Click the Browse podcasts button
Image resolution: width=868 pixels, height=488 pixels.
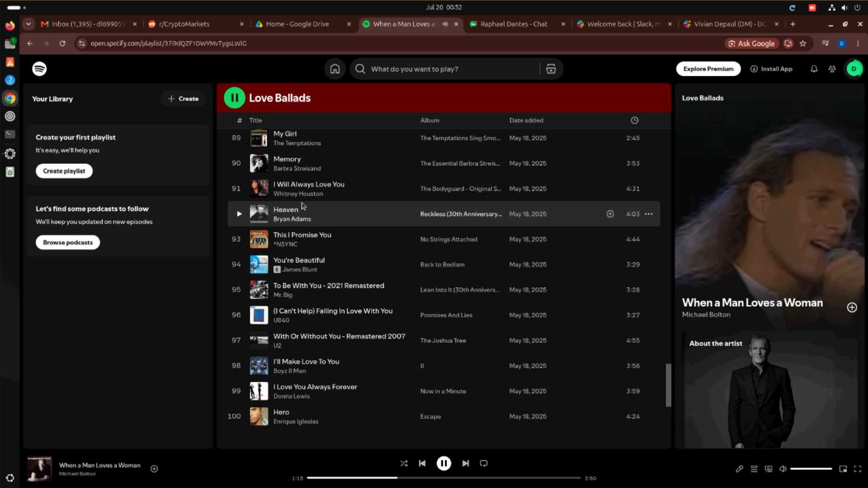tap(68, 243)
